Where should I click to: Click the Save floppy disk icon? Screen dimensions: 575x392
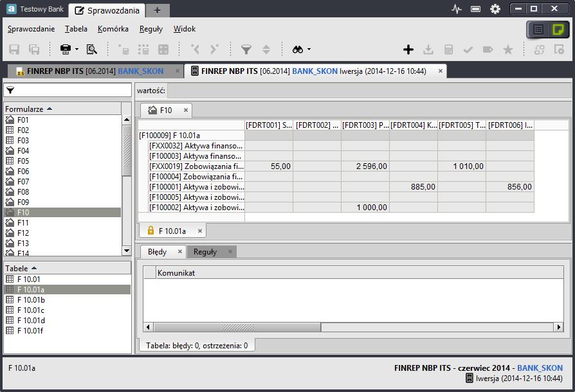[14, 49]
